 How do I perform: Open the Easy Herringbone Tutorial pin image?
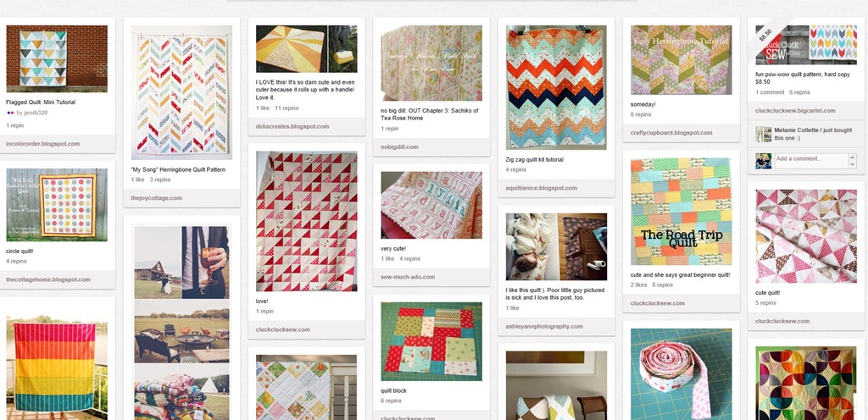[682, 59]
